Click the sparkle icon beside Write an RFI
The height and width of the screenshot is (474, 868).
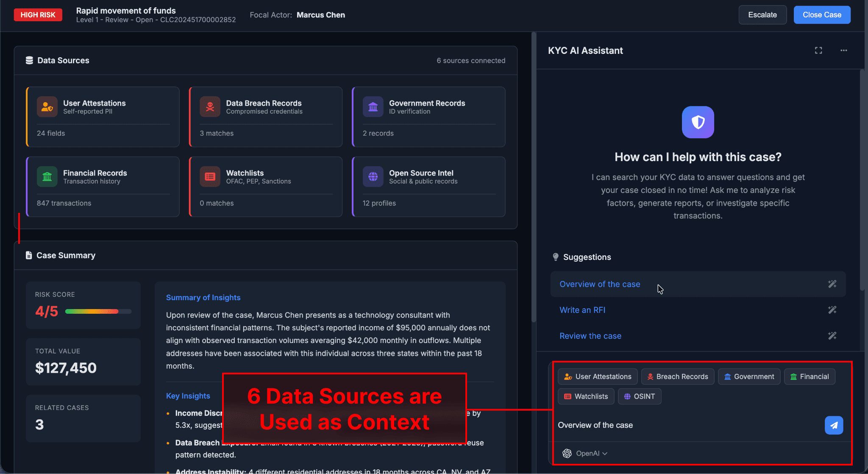832,310
